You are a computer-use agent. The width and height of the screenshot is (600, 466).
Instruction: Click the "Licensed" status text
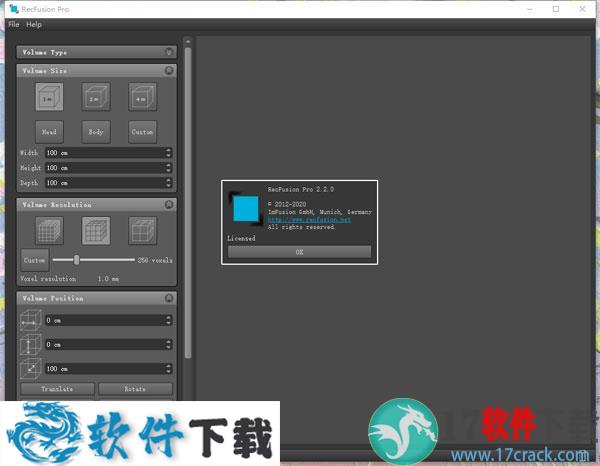click(241, 238)
